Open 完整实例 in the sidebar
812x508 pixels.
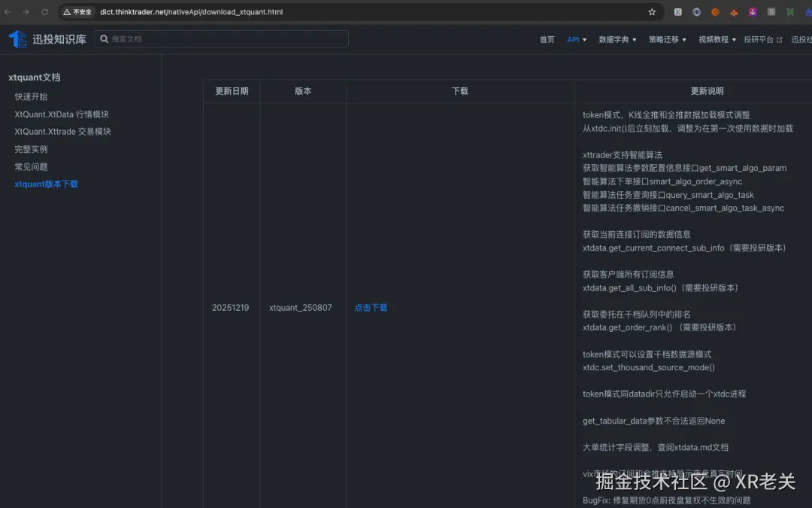31,149
